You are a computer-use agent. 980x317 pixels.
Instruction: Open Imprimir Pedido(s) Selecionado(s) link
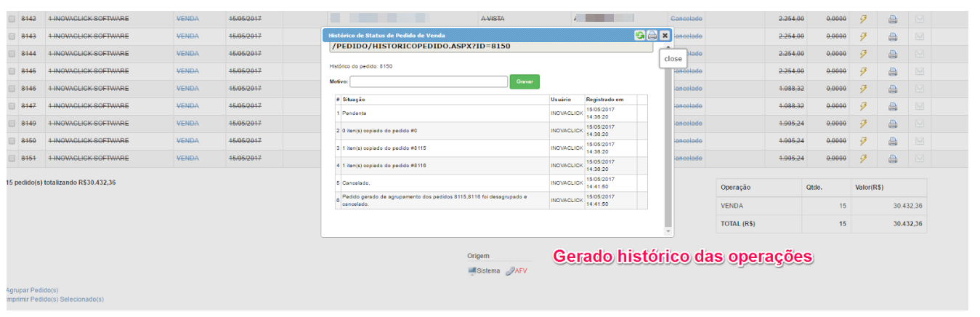click(x=54, y=299)
